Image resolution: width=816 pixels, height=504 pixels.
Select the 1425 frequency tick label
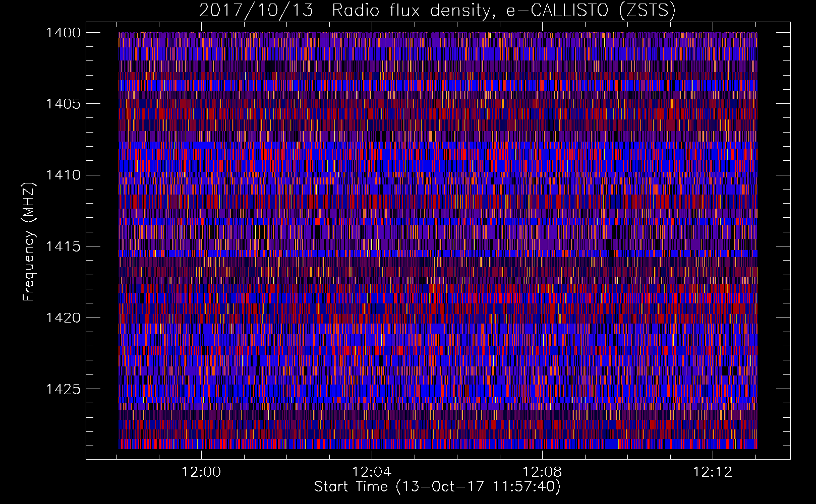[63, 389]
